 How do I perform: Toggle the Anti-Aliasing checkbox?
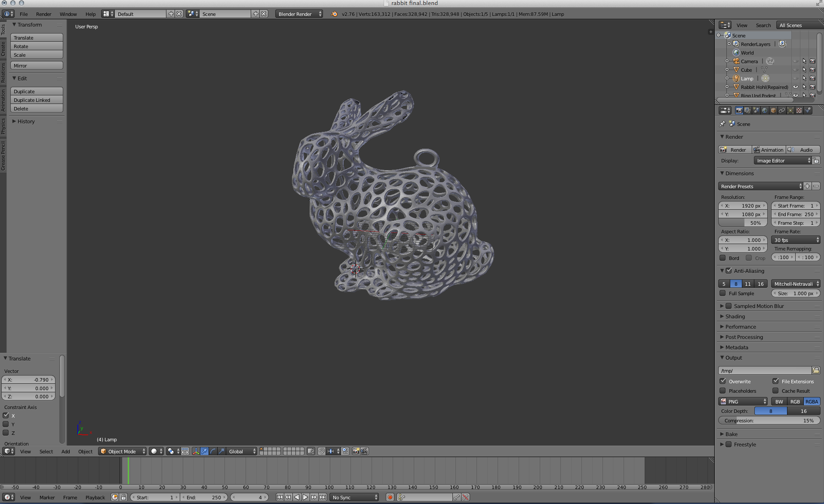click(729, 271)
